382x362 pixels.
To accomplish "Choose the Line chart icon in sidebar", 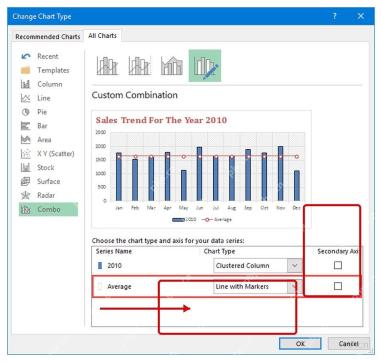I will pyautogui.click(x=26, y=98).
